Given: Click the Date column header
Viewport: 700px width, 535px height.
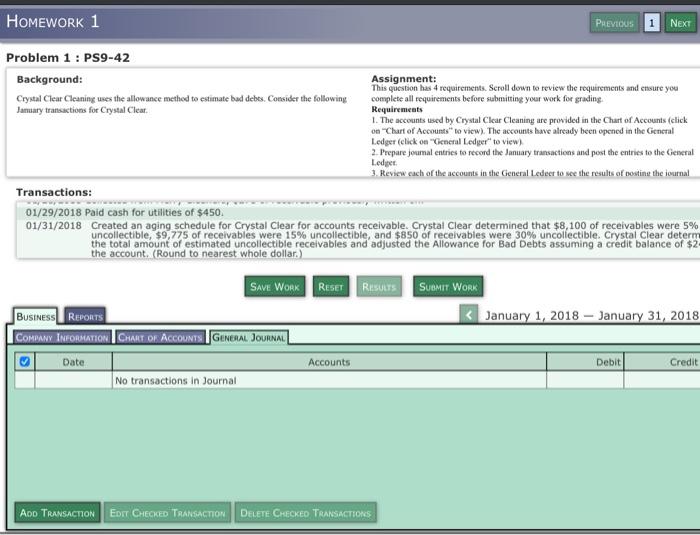Looking at the screenshot, I should [x=74, y=362].
